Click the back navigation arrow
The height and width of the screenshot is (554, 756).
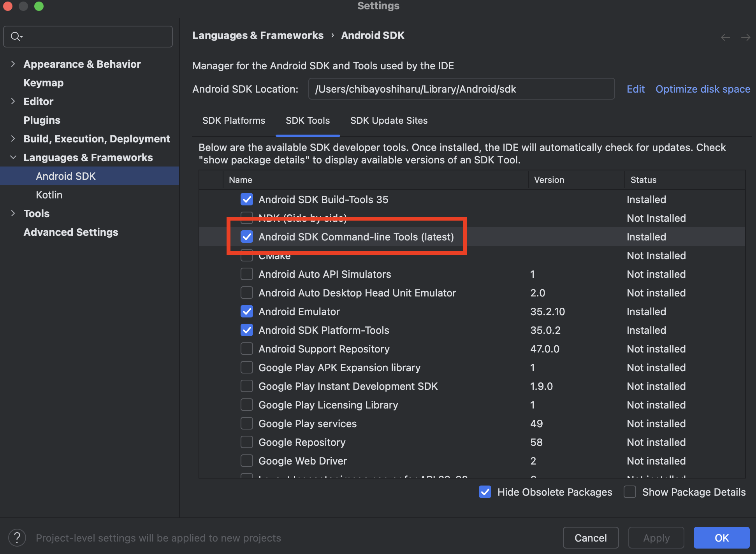pyautogui.click(x=725, y=37)
